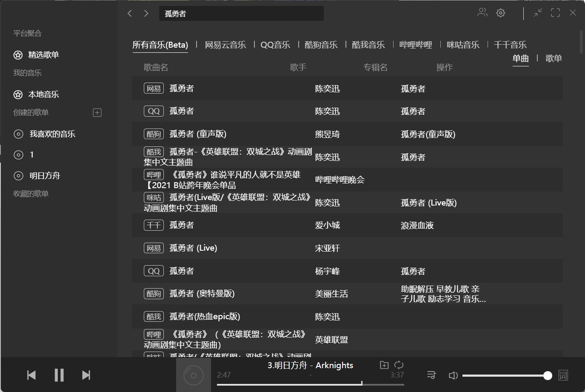Pause the current song
The image size is (585, 392).
(59, 375)
